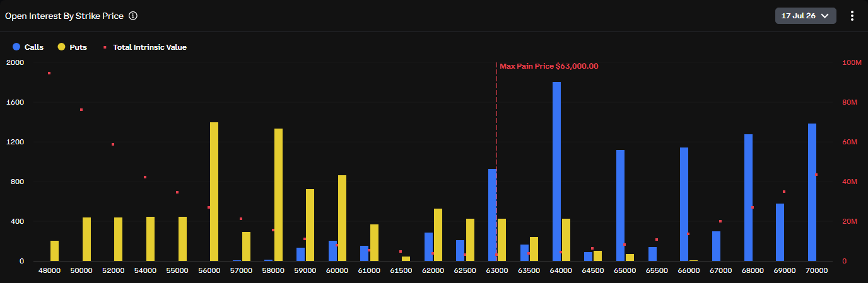
Task: Click the blue call bar at 66000
Action: click(684, 204)
